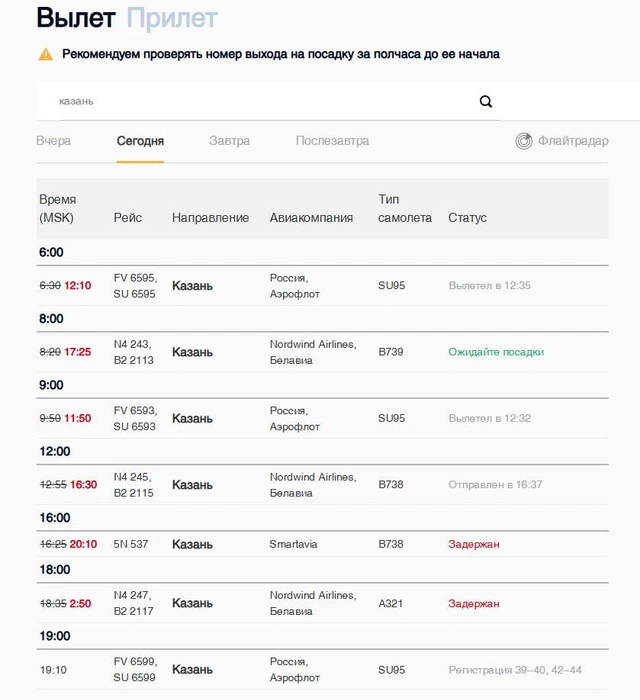Click status Вылетел в 12:32
The width and height of the screenshot is (640, 700).
coord(490,418)
